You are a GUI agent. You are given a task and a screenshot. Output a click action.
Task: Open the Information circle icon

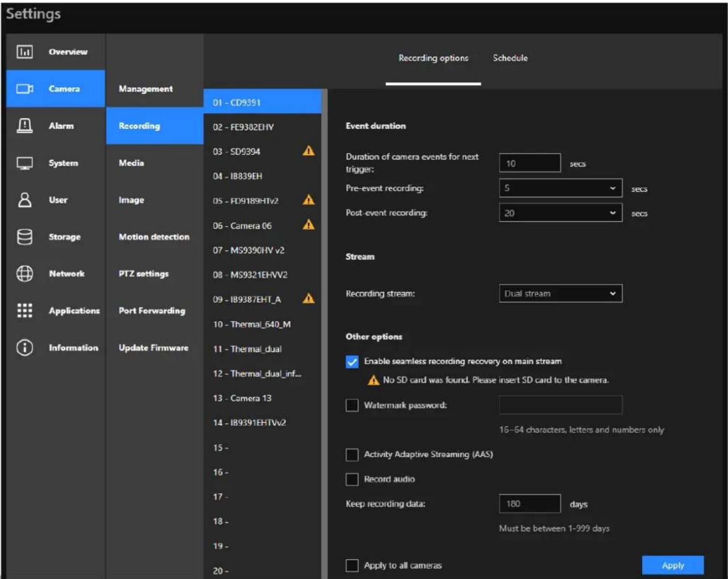click(25, 348)
